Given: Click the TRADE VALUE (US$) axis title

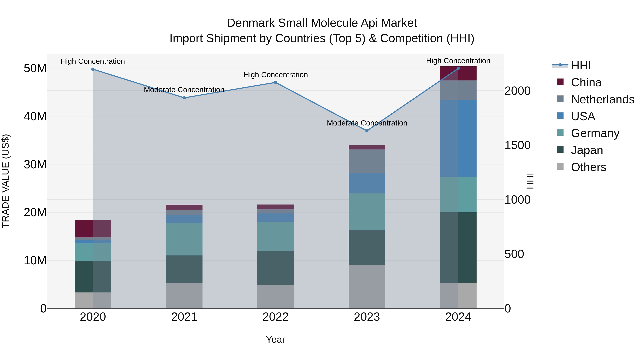Looking at the screenshot, I should coord(6,181).
